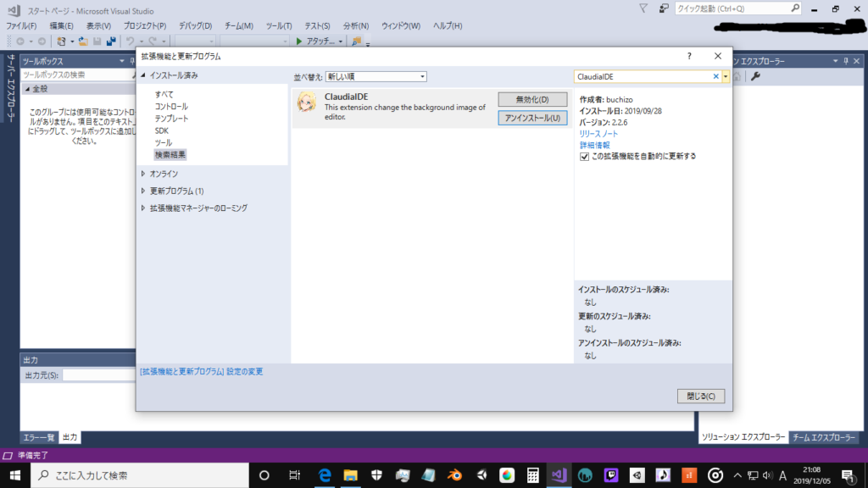This screenshot has height=488, width=868.
Task: Open File Explorer from the taskbar
Action: point(350,475)
